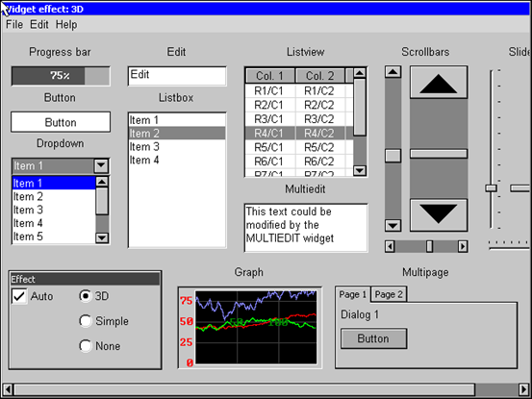Click the small horizontal scrollbar right arrow

463,246
